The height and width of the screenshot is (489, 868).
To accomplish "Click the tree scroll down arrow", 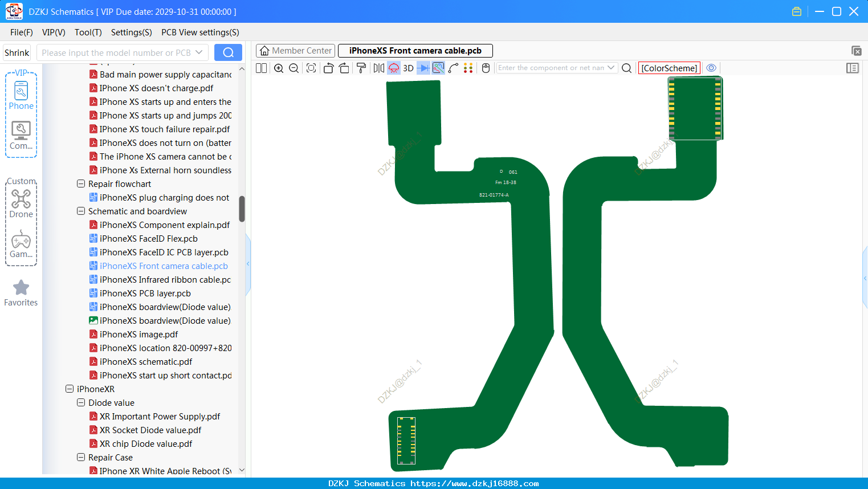I will click(242, 470).
